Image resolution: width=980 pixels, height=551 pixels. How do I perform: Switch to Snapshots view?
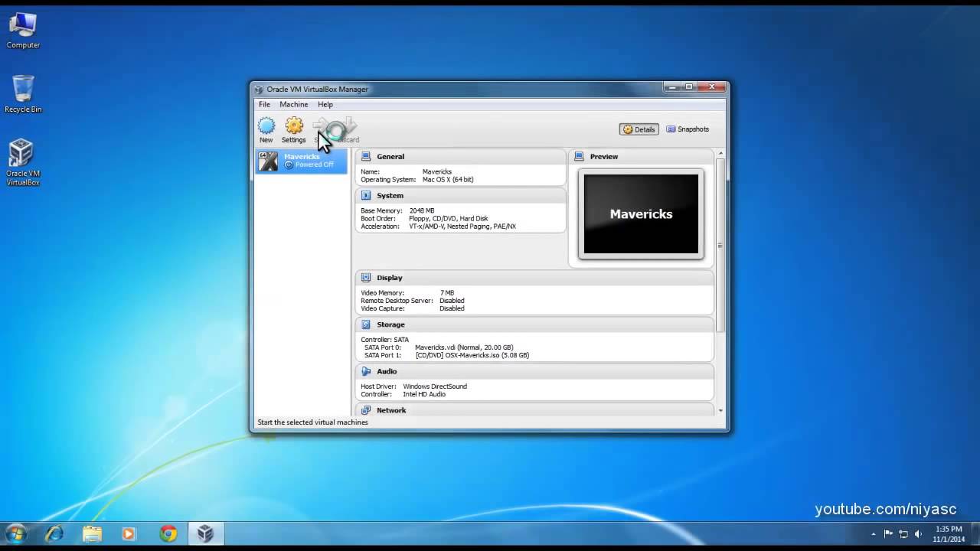tap(688, 129)
